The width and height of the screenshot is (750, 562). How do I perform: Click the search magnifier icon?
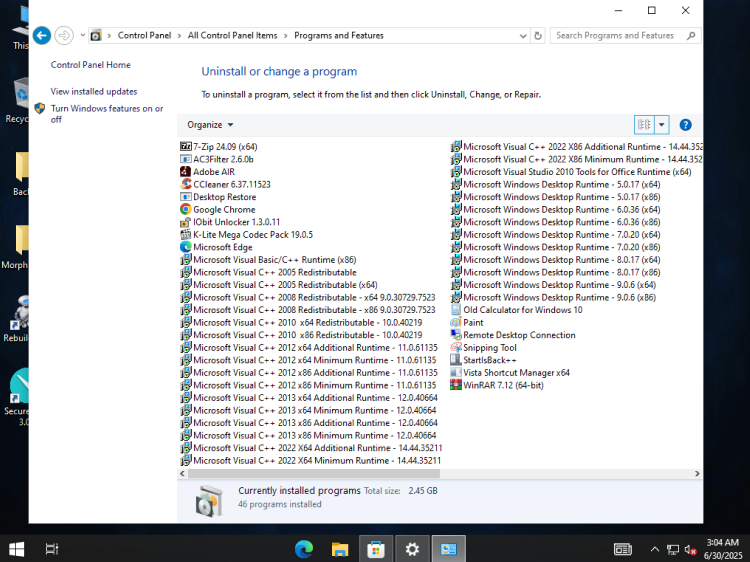click(691, 35)
